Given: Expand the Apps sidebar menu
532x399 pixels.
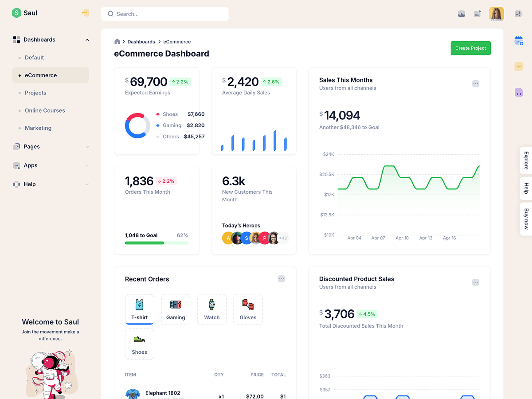Looking at the screenshot, I should point(87,166).
